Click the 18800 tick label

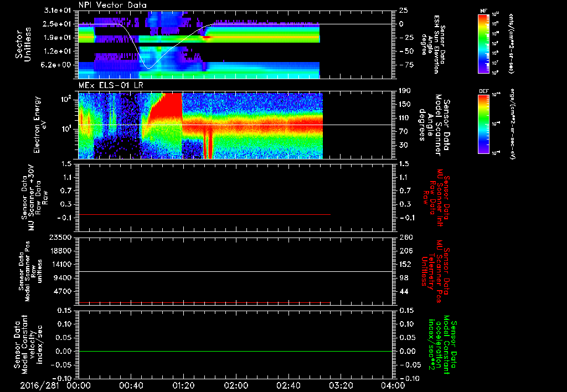click(60, 251)
